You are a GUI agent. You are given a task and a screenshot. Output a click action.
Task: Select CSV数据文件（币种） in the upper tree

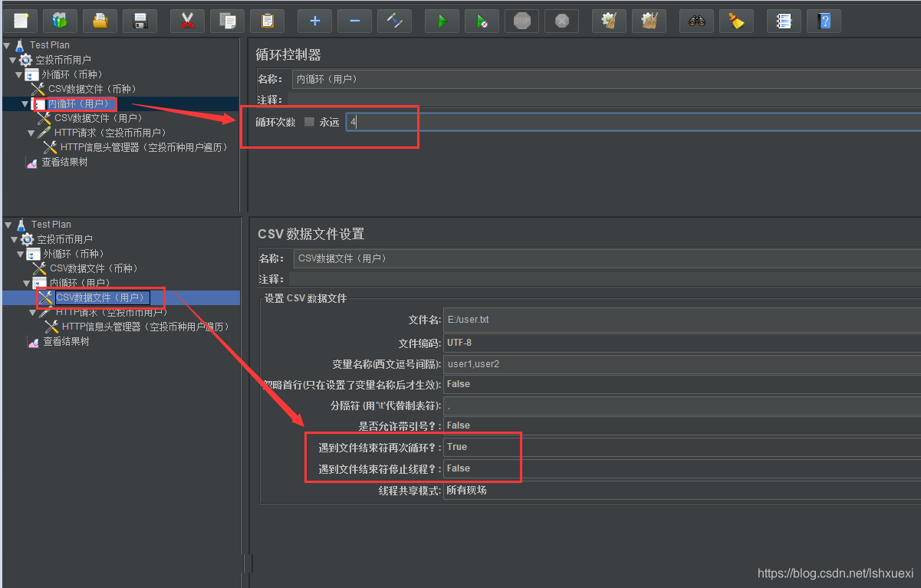(x=91, y=89)
